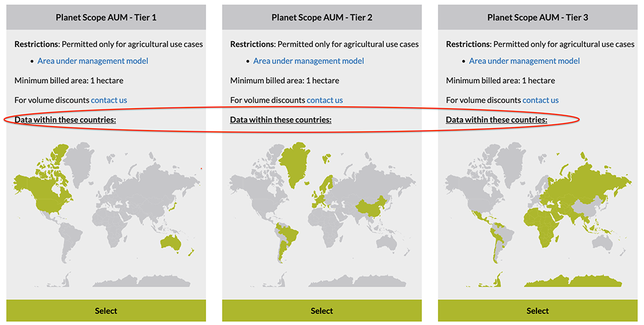Click contact us link in Tier 1 card
The image size is (644, 325).
[x=109, y=100]
